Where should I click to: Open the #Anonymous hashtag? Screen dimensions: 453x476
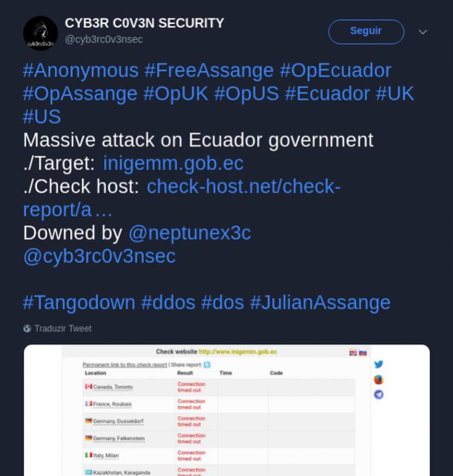click(x=80, y=70)
